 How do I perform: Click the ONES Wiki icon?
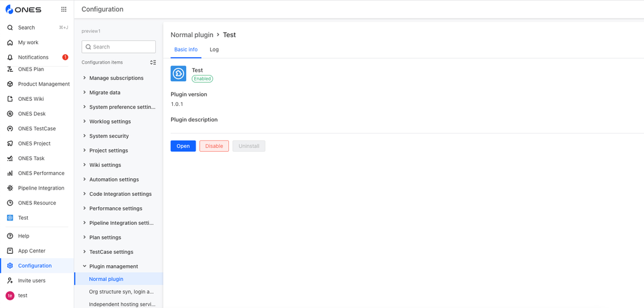click(10, 99)
